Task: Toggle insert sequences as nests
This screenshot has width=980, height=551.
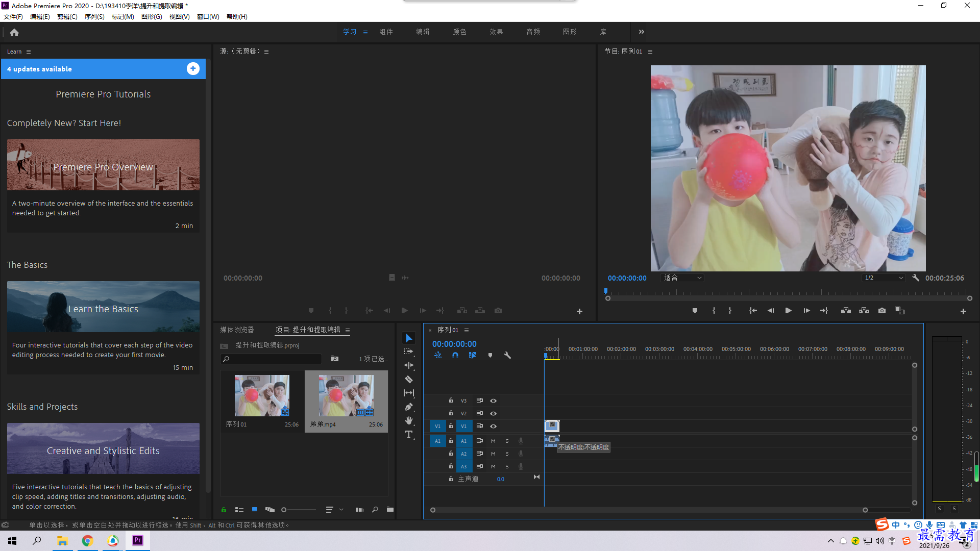Action: (438, 355)
